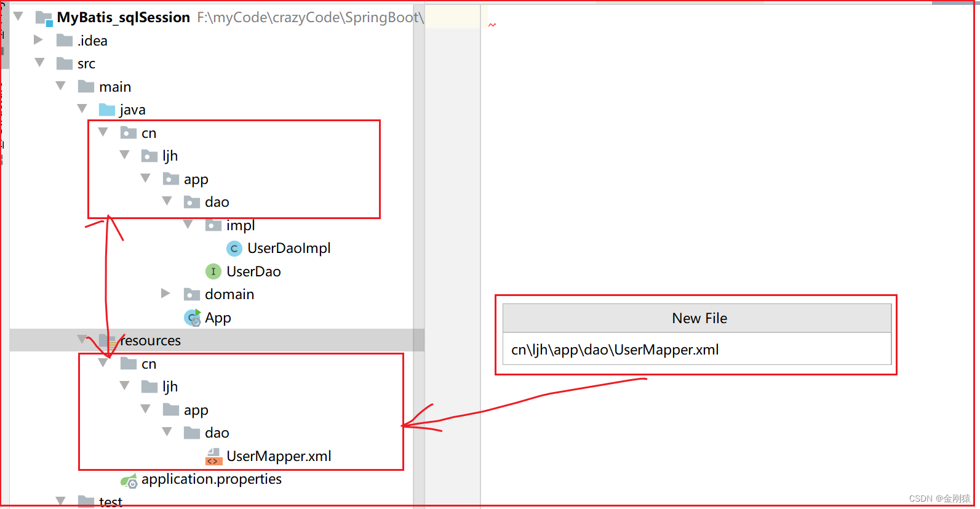Click the New File name input field

tap(697, 349)
